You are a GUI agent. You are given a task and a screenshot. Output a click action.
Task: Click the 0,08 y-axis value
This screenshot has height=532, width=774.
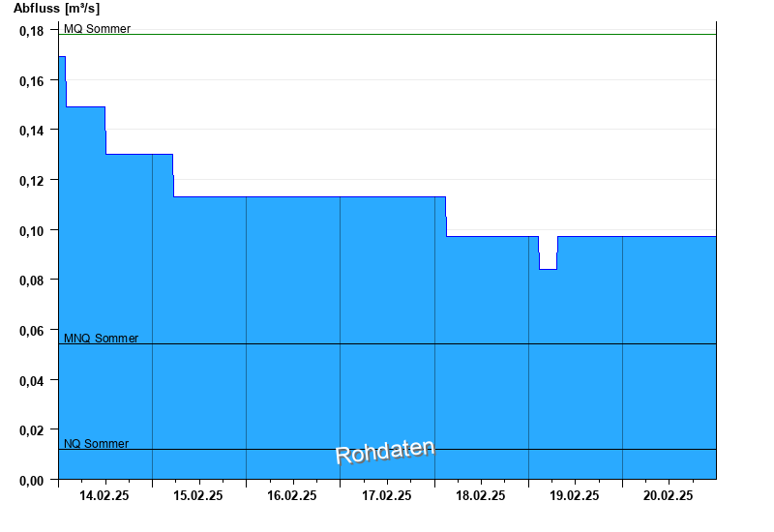coord(32,281)
